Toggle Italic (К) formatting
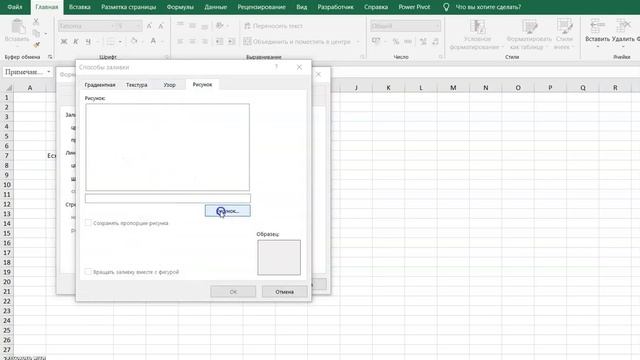The image size is (640, 360). [76, 41]
